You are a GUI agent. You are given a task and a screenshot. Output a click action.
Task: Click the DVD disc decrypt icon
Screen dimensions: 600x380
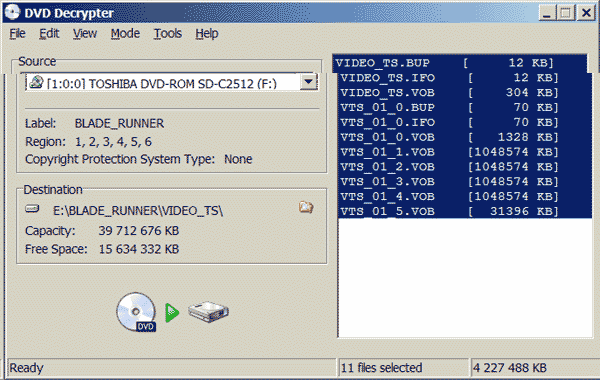point(136,312)
